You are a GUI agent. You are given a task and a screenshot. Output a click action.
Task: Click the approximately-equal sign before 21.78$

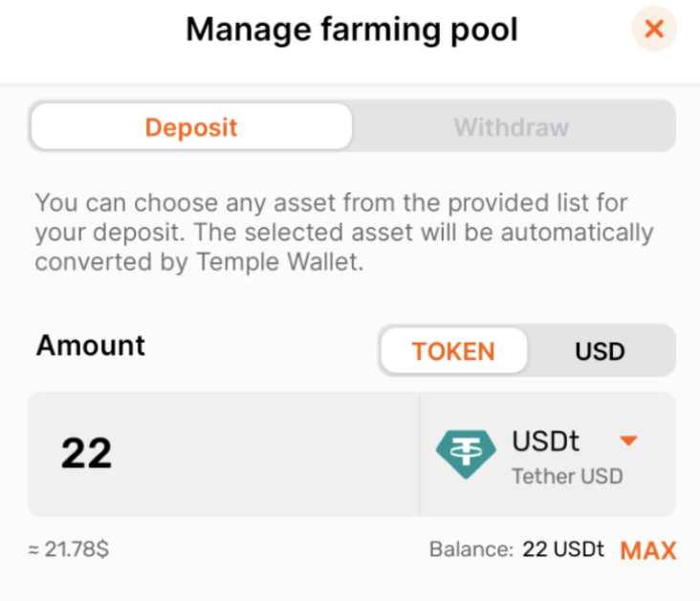[33, 549]
